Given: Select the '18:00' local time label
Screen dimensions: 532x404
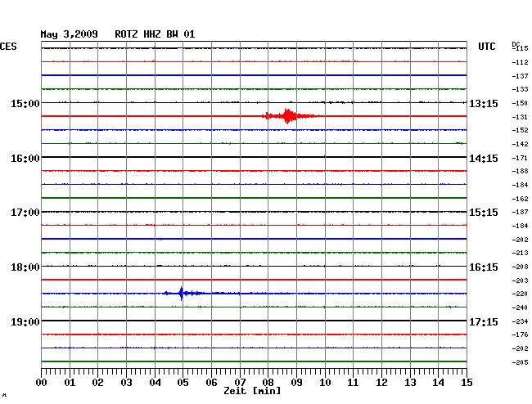Looking at the screenshot, I should coord(25,267).
